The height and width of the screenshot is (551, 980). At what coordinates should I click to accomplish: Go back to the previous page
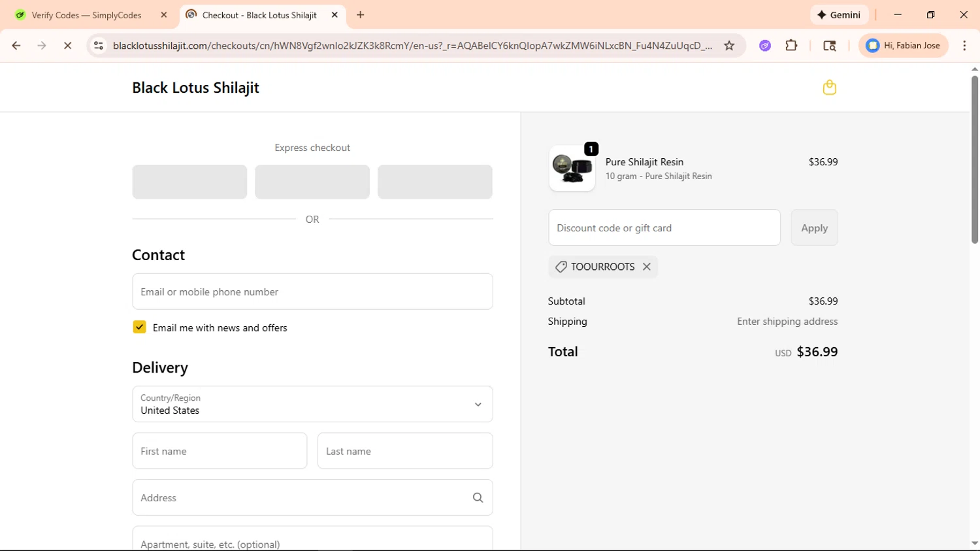pyautogui.click(x=16, y=46)
